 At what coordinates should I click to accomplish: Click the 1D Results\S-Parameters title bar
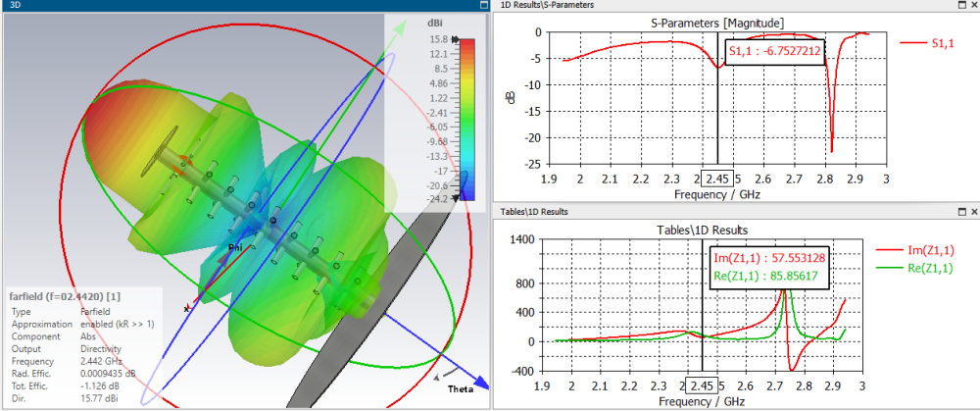(x=738, y=4)
